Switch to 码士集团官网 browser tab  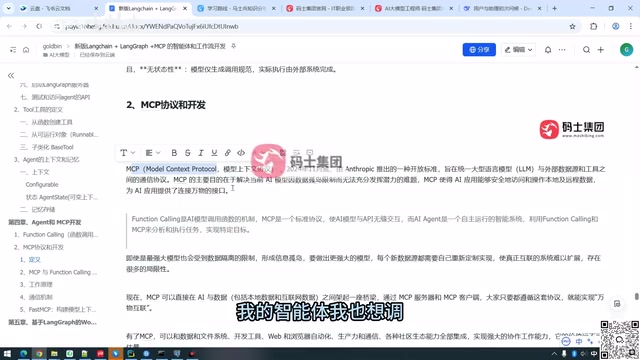pos(325,8)
